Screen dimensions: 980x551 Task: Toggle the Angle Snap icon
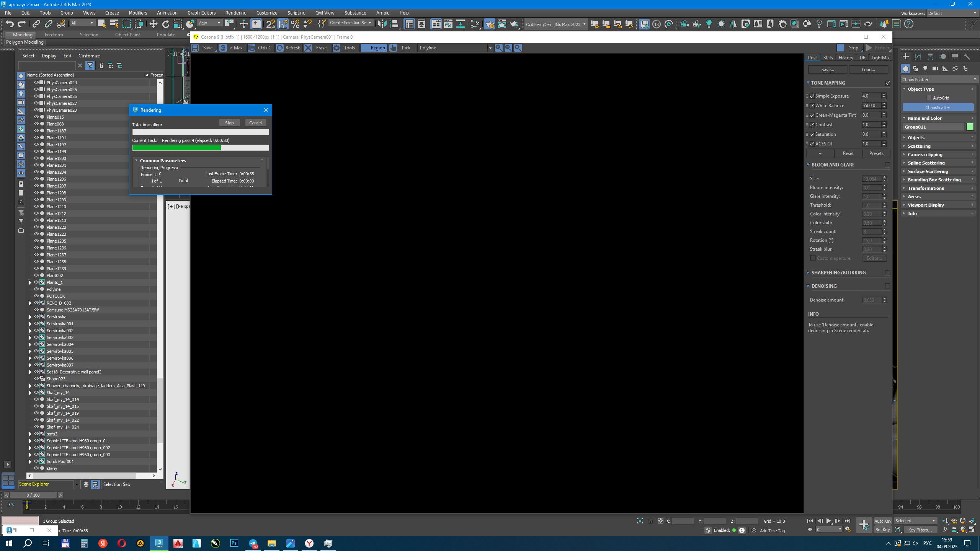pyautogui.click(x=283, y=24)
